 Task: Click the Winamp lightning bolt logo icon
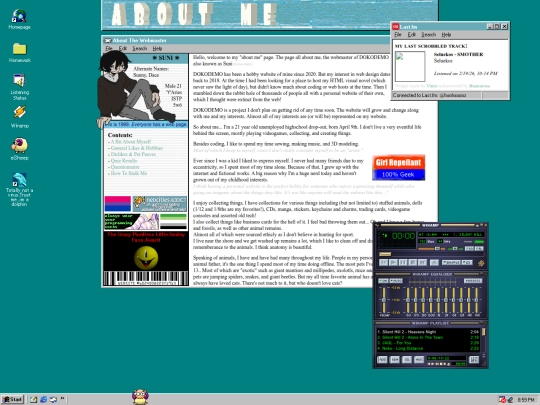click(481, 263)
